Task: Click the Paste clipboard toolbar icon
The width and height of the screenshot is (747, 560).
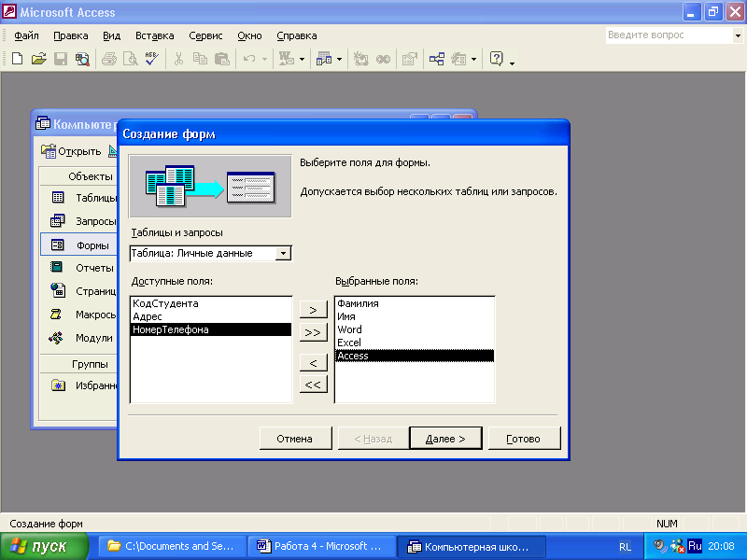Action: 222,59
